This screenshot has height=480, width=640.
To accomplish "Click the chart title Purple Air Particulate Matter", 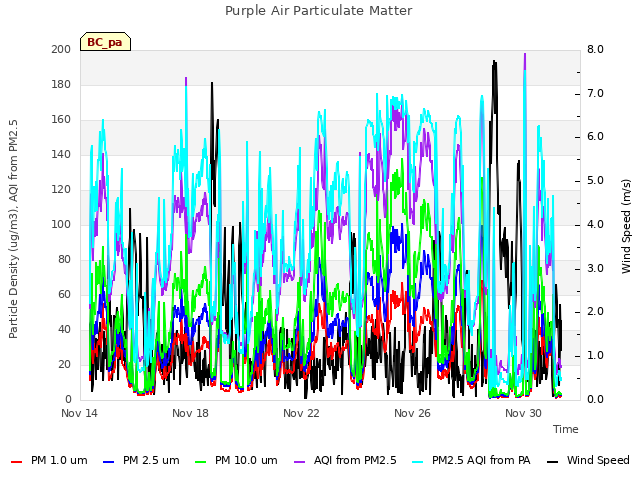I will tap(319, 11).
